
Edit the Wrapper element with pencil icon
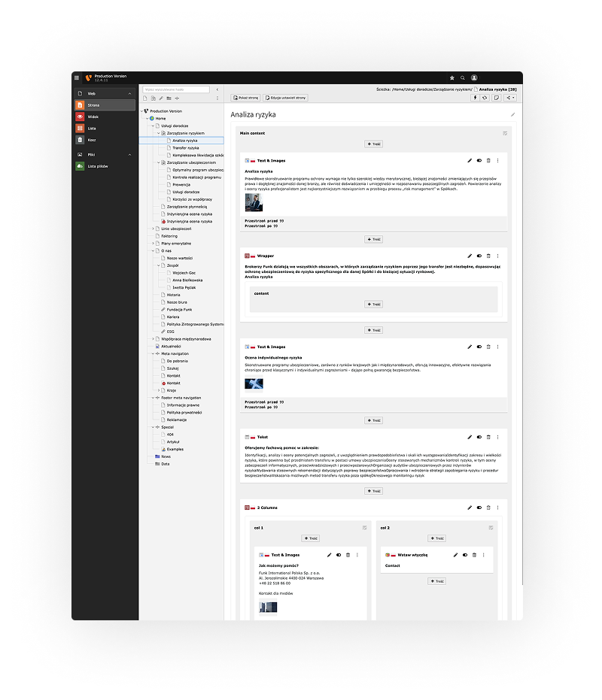point(470,256)
